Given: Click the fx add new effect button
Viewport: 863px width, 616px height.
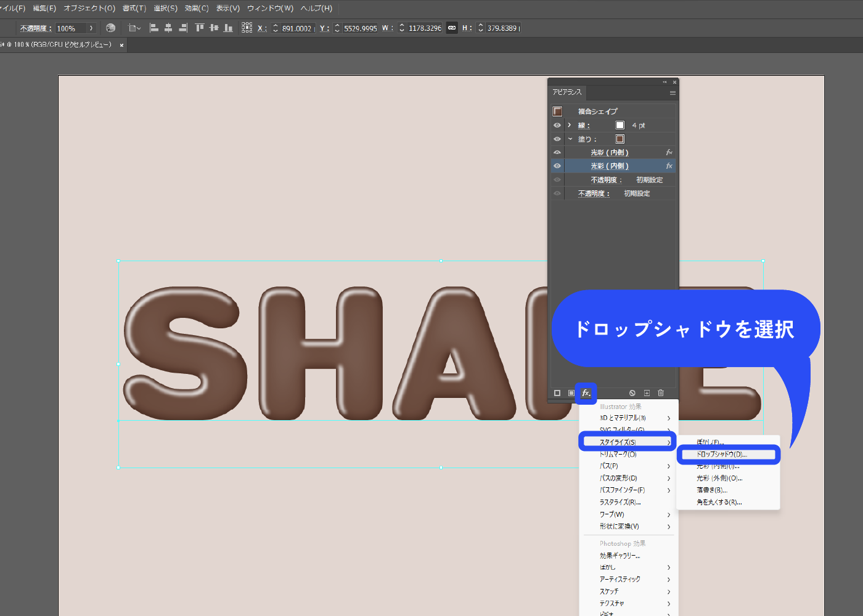Looking at the screenshot, I should (x=586, y=393).
